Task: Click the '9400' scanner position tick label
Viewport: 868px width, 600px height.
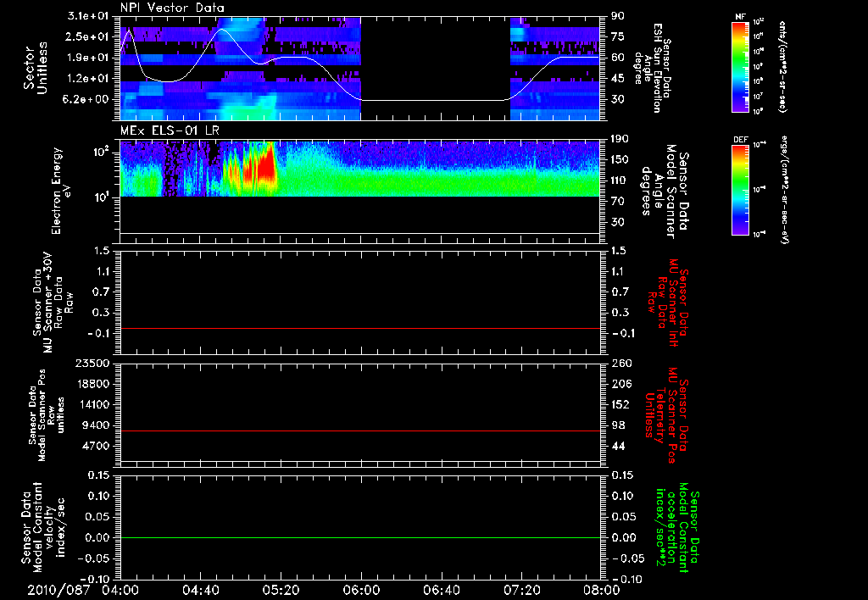Action: (x=95, y=425)
